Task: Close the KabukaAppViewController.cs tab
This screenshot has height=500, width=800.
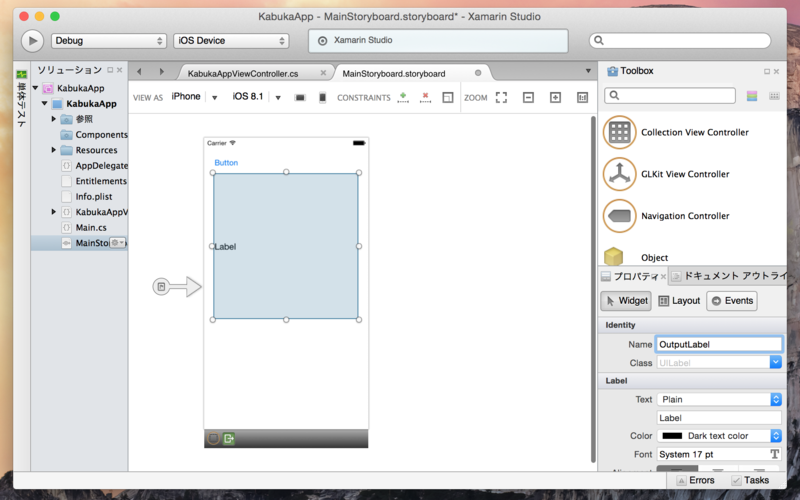Action: point(323,73)
